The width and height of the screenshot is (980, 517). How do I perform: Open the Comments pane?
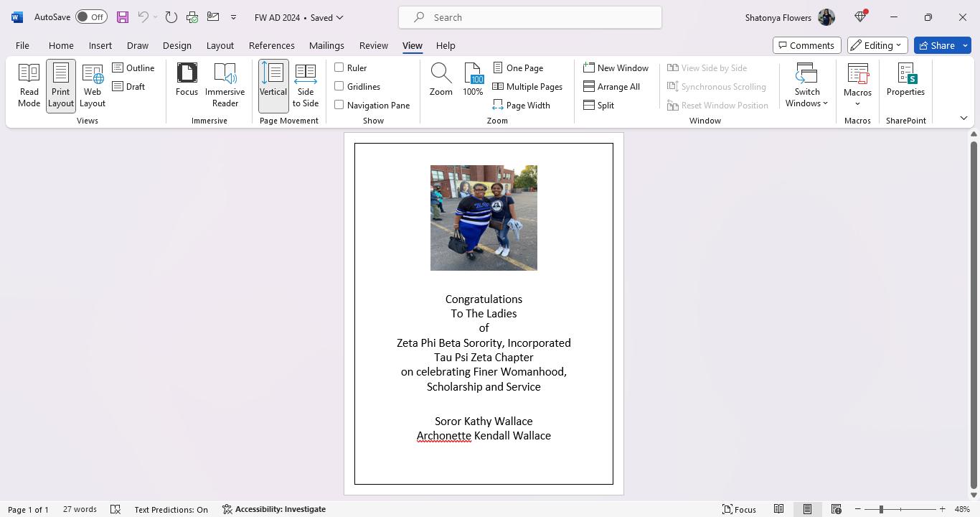tap(806, 45)
